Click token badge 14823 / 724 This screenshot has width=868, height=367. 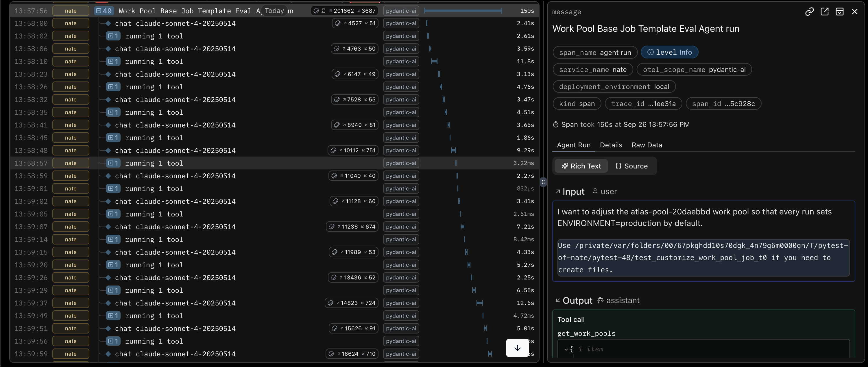coord(351,303)
